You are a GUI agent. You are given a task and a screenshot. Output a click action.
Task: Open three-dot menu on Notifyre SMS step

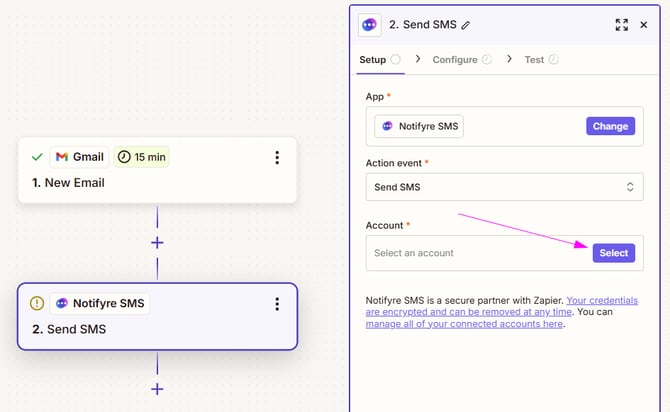(x=277, y=304)
